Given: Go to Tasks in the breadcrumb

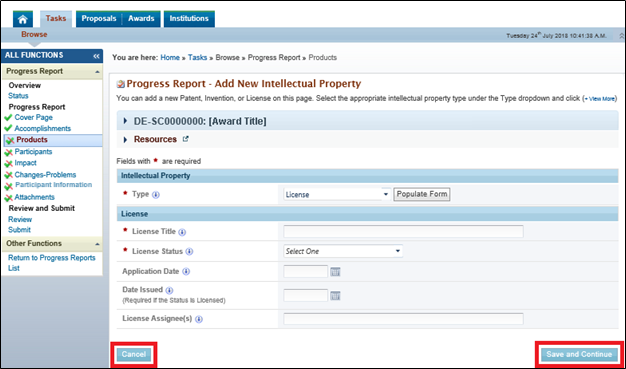Looking at the screenshot, I should (198, 58).
